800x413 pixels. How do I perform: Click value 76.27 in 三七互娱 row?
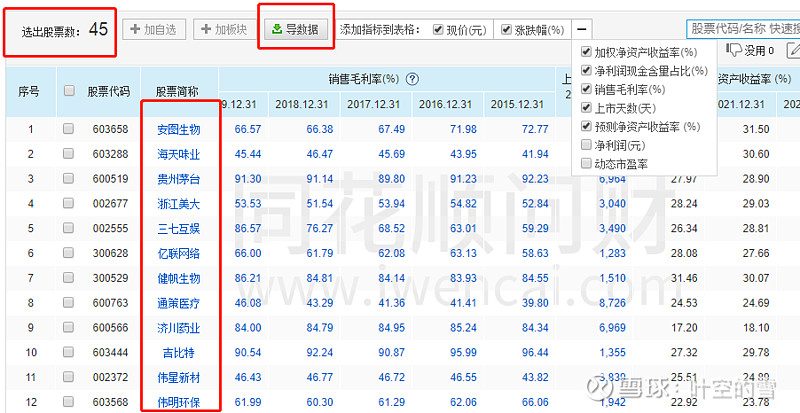(320, 228)
